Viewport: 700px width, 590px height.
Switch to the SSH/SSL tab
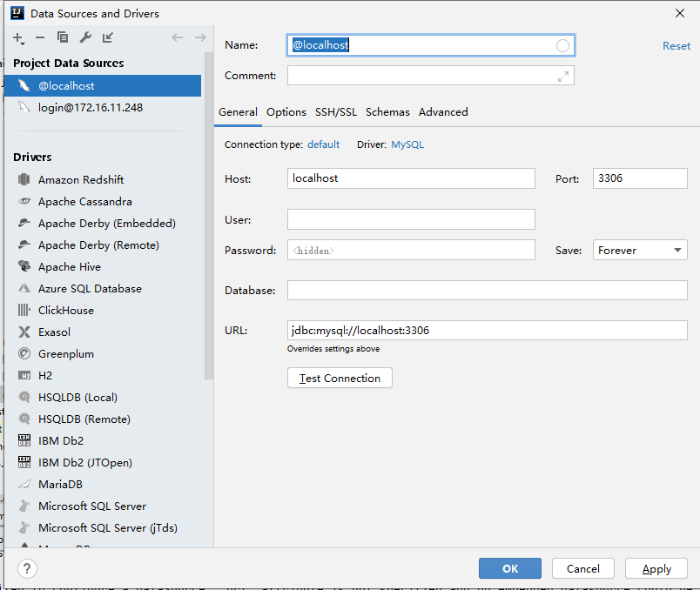[336, 112]
